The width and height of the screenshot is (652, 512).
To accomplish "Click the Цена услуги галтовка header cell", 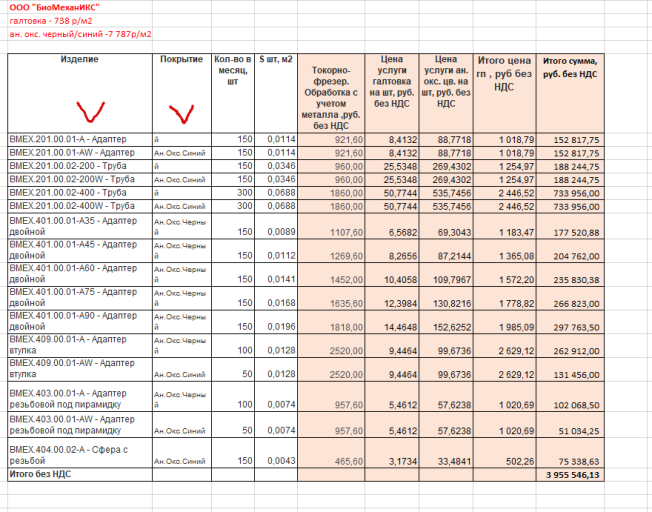I will point(392,93).
